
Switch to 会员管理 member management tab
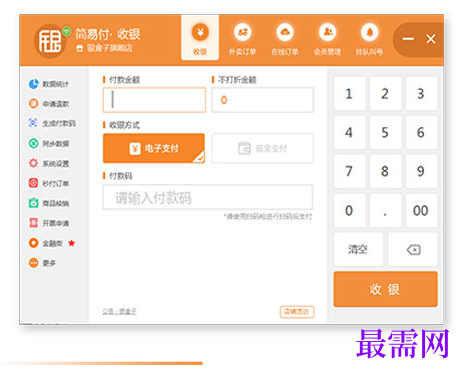[327, 39]
